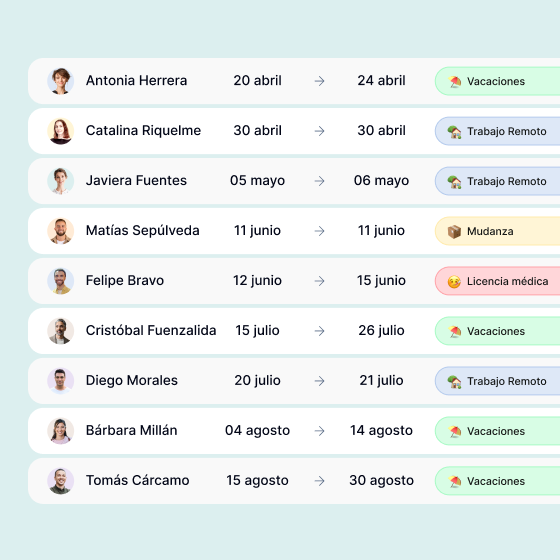The width and height of the screenshot is (560, 560).
Task: Click the name Javiera Fuentes
Action: tap(136, 181)
